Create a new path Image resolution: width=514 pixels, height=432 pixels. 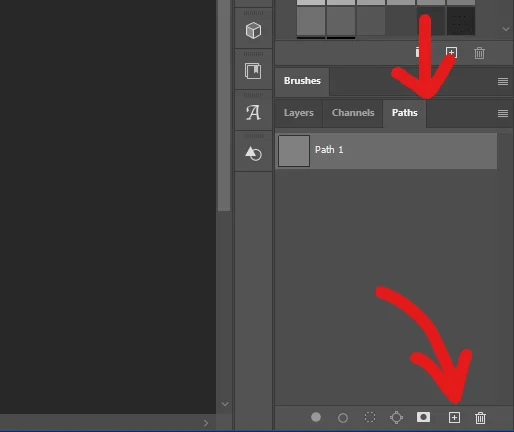point(454,417)
